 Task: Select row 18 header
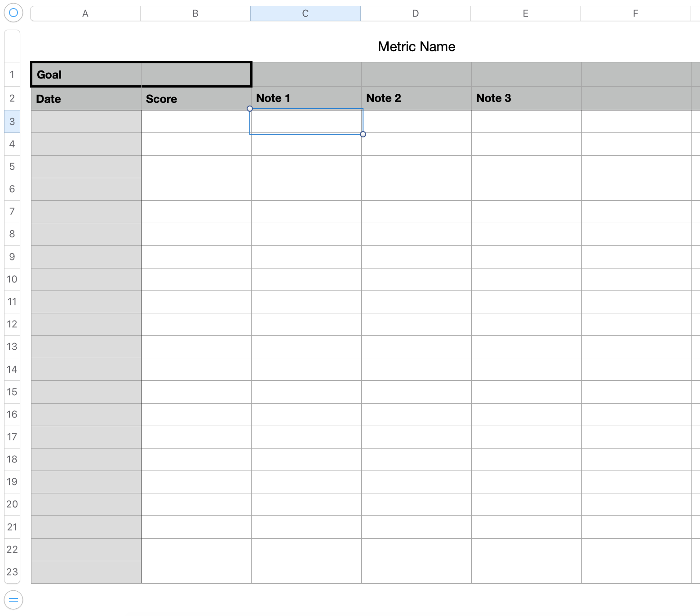tap(12, 459)
